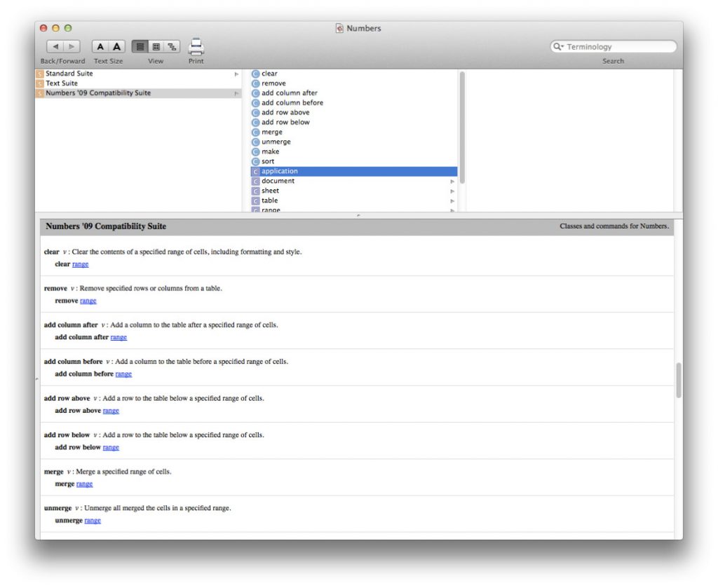Enable the columns View mode
This screenshot has height=588, width=718.
[156, 46]
